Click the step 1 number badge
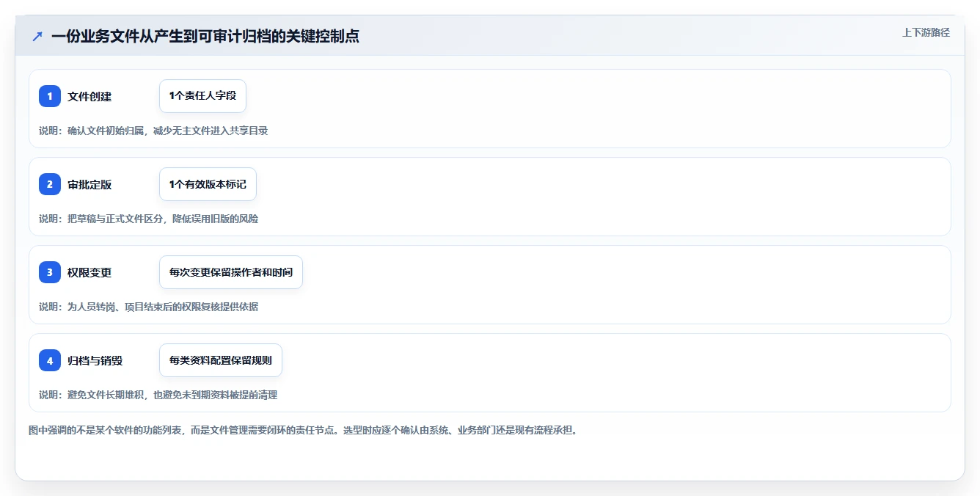980x496 pixels. pos(50,96)
